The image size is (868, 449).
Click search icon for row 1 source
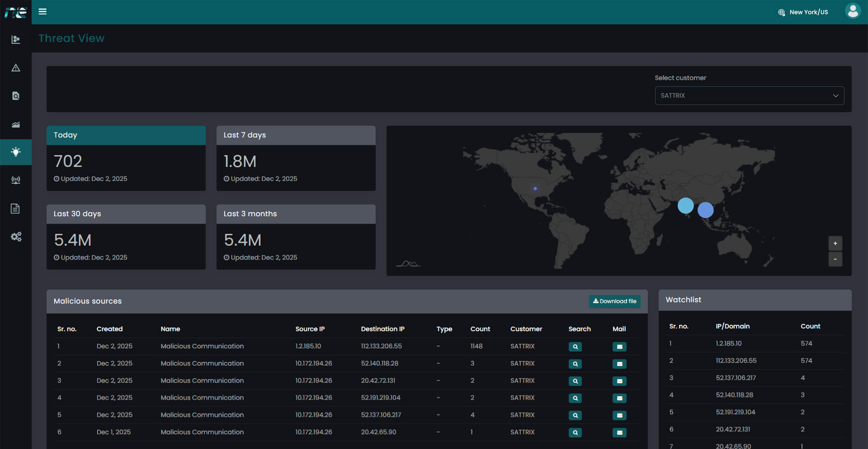(x=575, y=347)
